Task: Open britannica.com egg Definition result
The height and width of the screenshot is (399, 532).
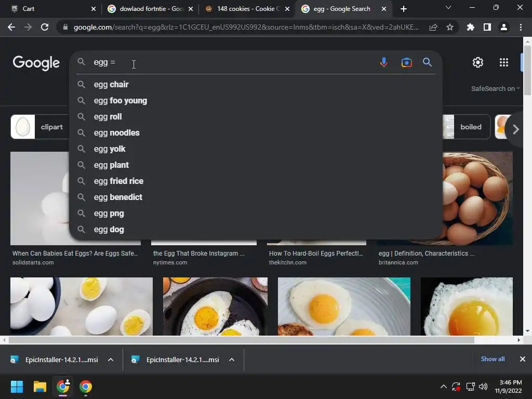Action: click(x=427, y=258)
